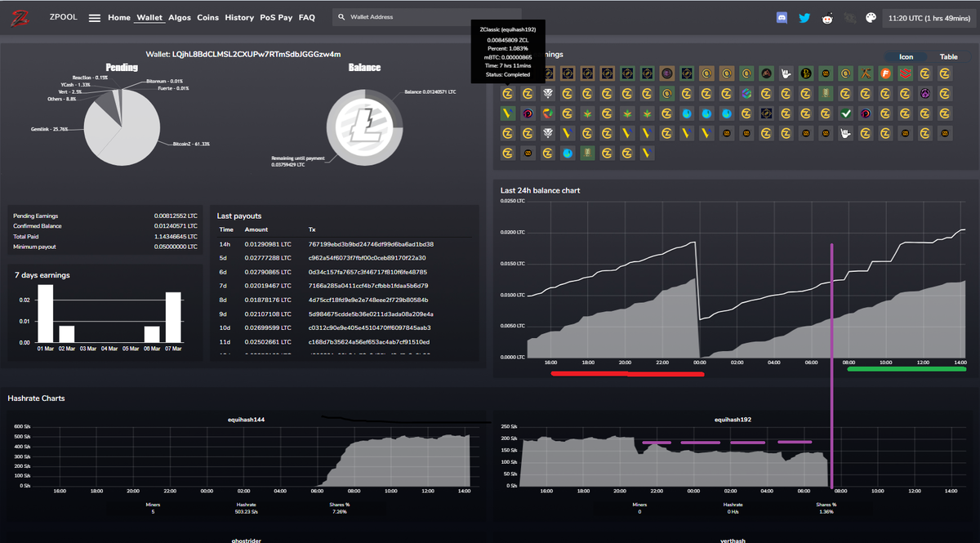Select the red stacked layers coin icon

pos(905,73)
